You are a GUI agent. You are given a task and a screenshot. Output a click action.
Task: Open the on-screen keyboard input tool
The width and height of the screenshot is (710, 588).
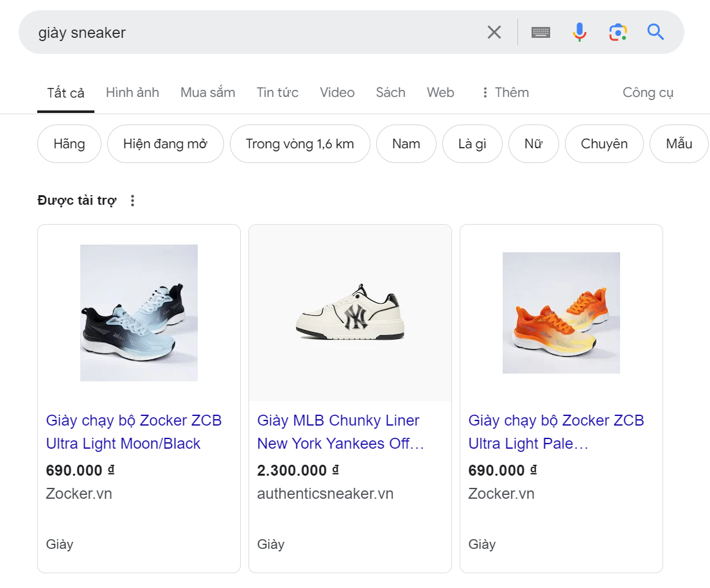pyautogui.click(x=541, y=32)
